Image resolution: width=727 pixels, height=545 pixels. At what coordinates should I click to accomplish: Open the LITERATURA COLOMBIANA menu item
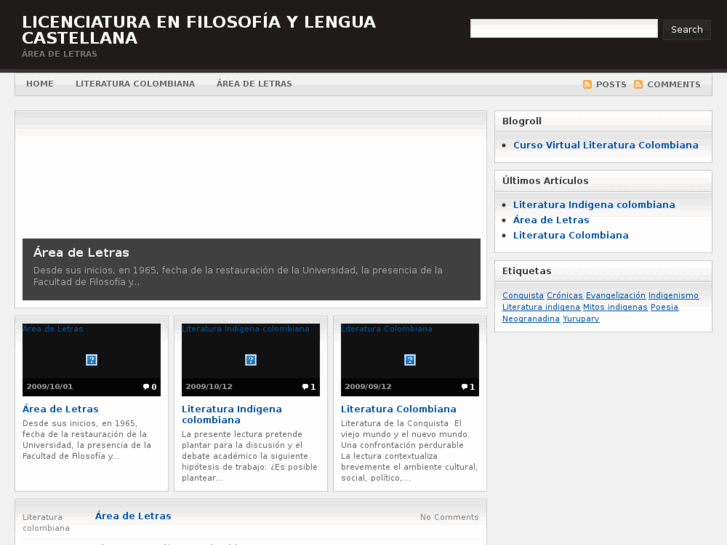135,84
